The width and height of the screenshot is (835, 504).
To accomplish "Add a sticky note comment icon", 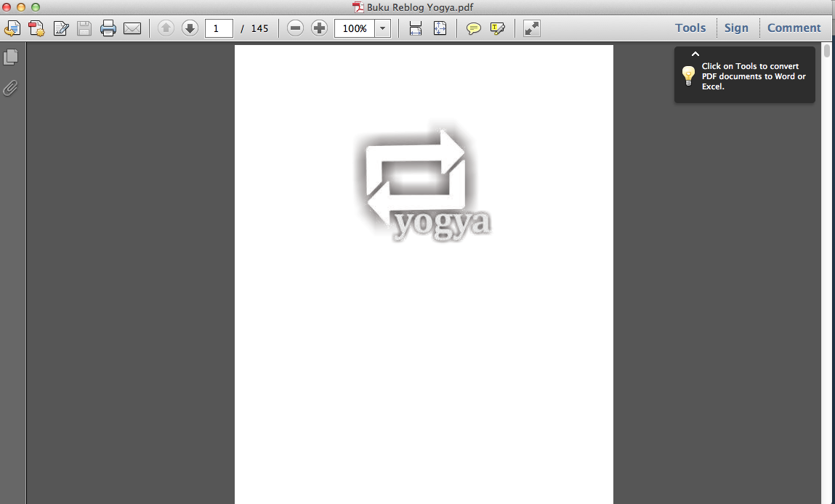I will (473, 28).
